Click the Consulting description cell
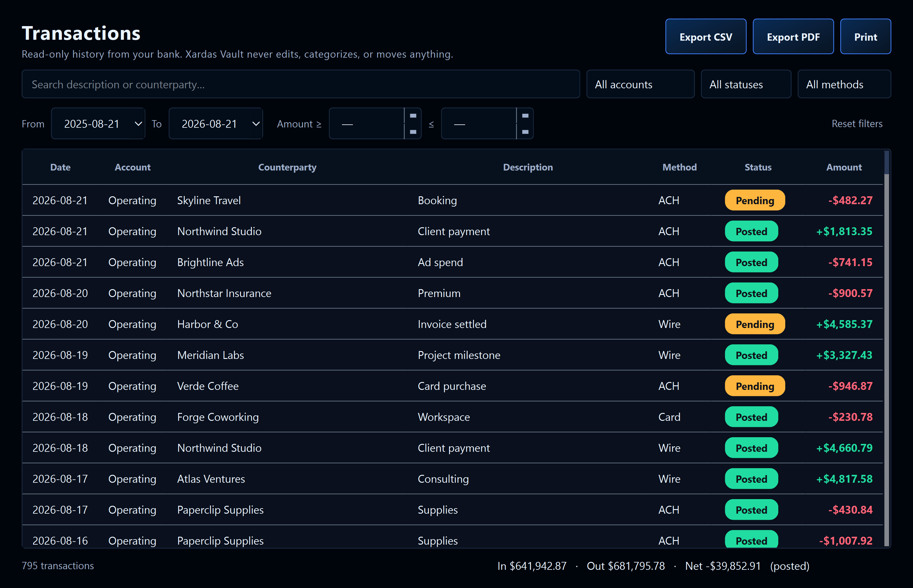 click(528, 479)
